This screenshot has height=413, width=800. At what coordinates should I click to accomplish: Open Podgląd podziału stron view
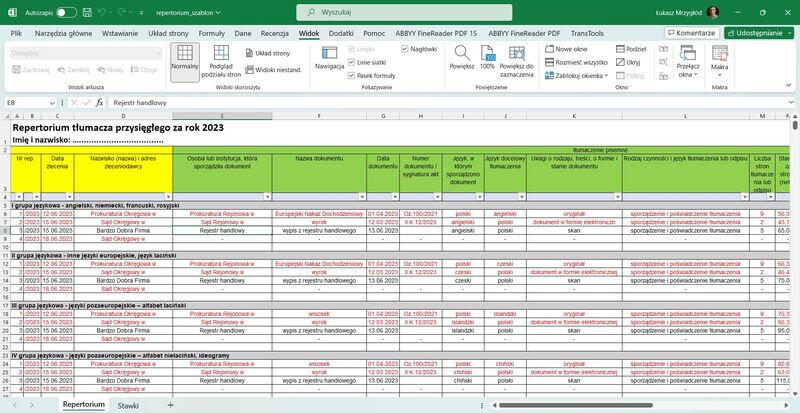[x=221, y=60]
